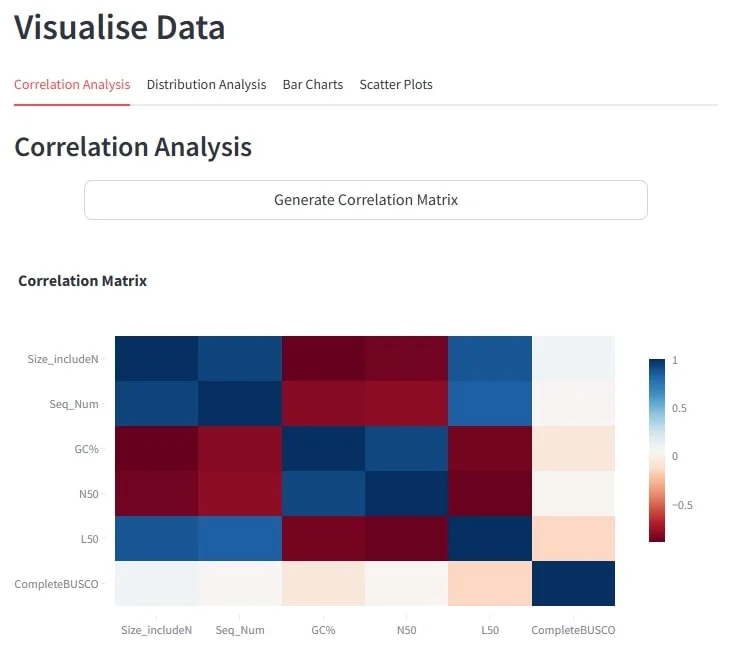
Task: Click the L50 label on the x-axis
Action: pyautogui.click(x=490, y=630)
